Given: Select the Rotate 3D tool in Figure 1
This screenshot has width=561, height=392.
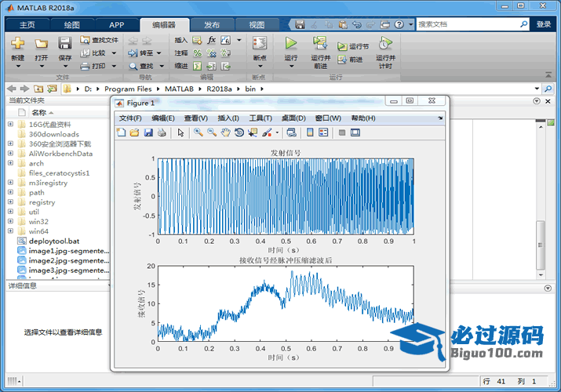Looking at the screenshot, I should (239, 132).
